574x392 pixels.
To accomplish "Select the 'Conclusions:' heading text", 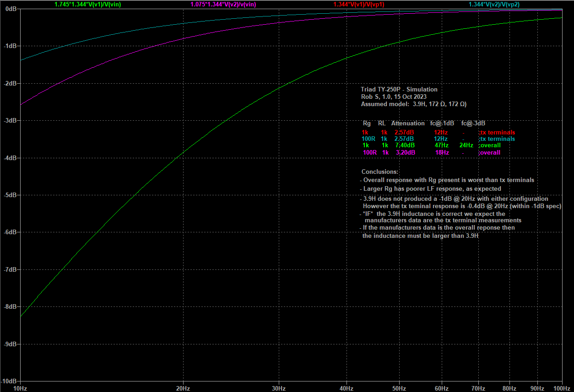I will click(x=380, y=172).
